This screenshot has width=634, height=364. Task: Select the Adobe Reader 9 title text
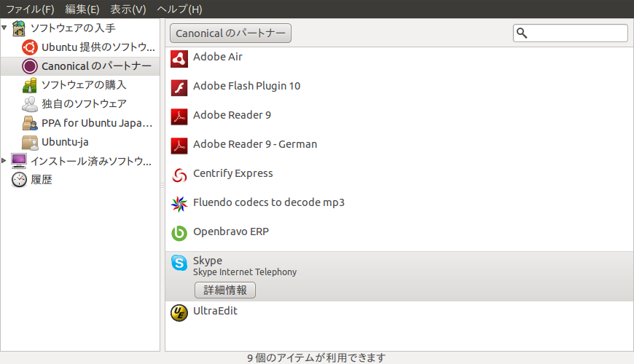[232, 115]
